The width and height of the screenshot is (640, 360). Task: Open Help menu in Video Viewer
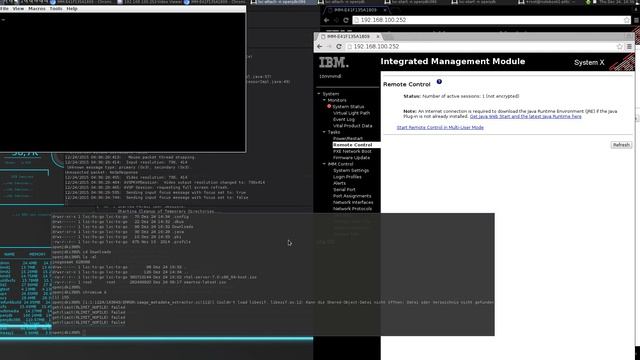pos(72,9)
